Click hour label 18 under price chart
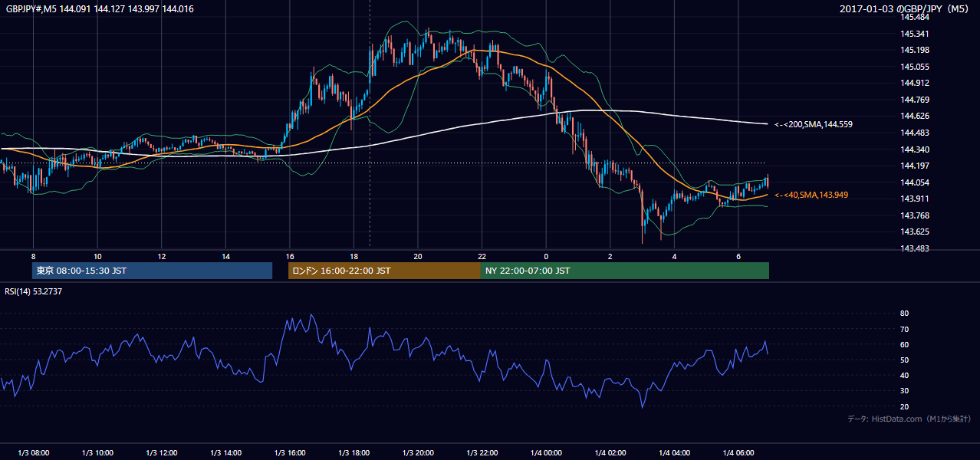 tap(354, 256)
